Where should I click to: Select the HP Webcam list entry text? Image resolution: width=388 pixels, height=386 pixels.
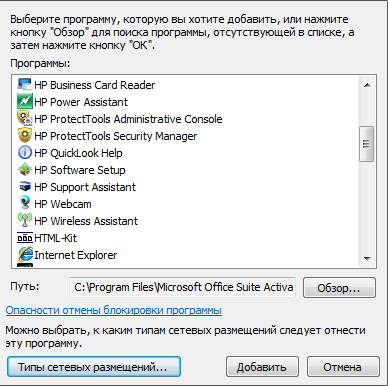tap(63, 204)
